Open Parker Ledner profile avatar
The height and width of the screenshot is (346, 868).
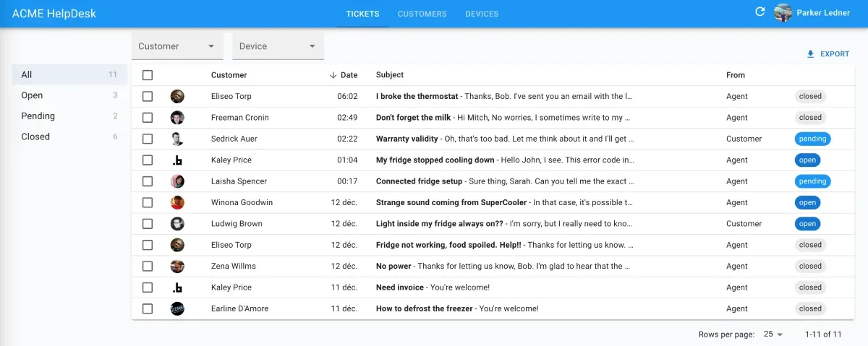[x=783, y=13]
